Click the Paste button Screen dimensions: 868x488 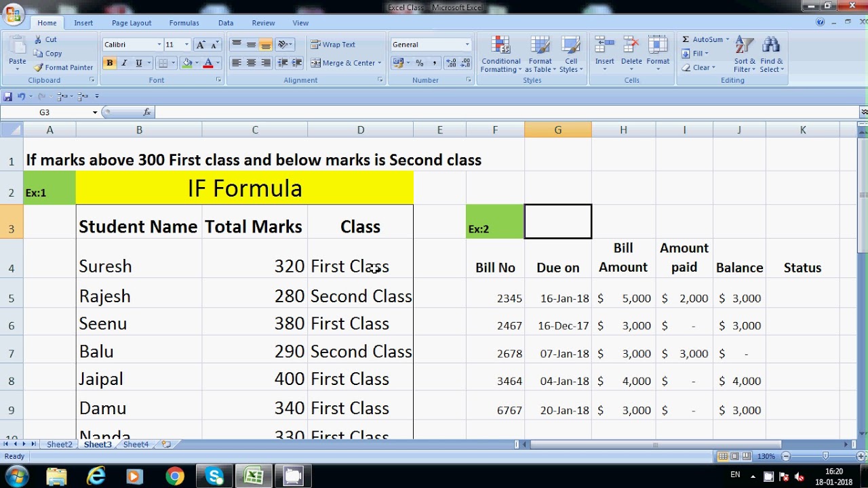18,53
